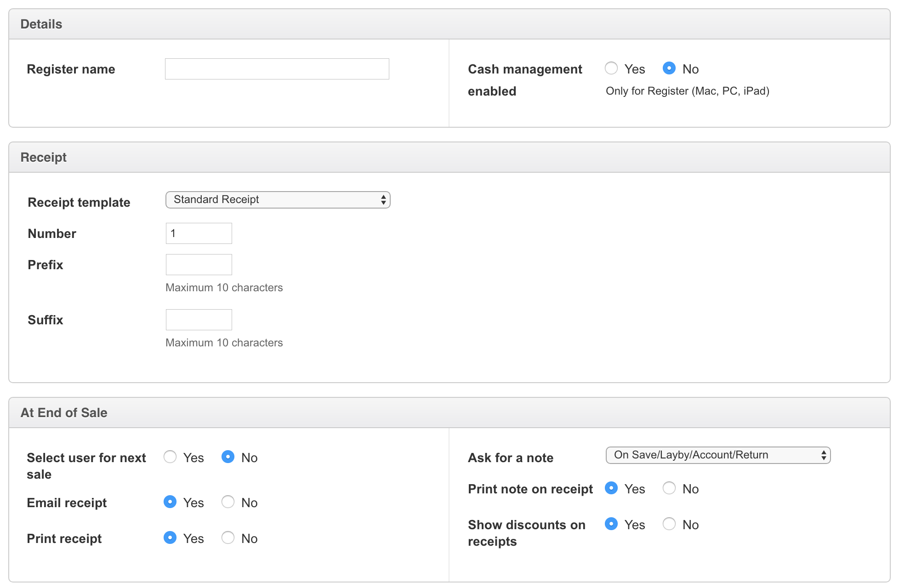899x588 pixels.
Task: Expand the Ask for a note dropdown
Action: [x=718, y=455]
